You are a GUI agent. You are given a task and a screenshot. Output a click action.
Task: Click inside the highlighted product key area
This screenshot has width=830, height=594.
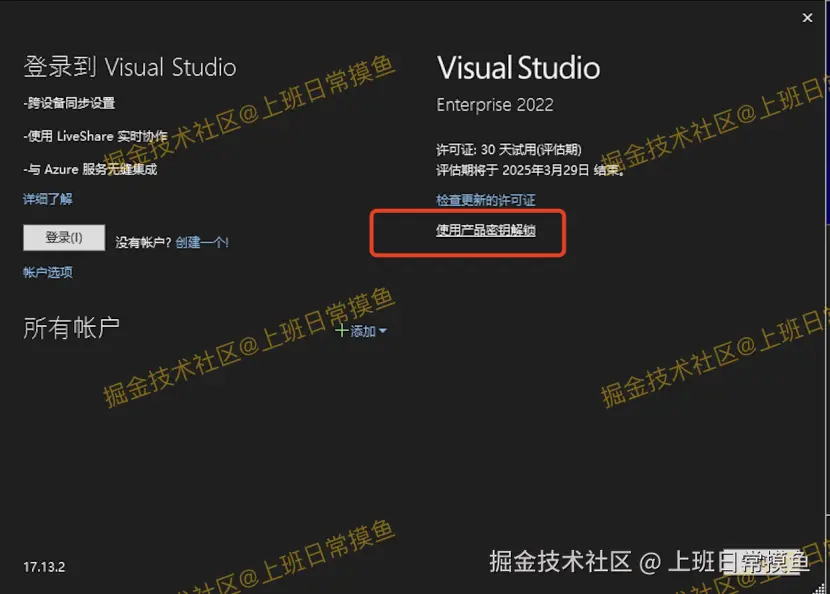[x=467, y=233]
